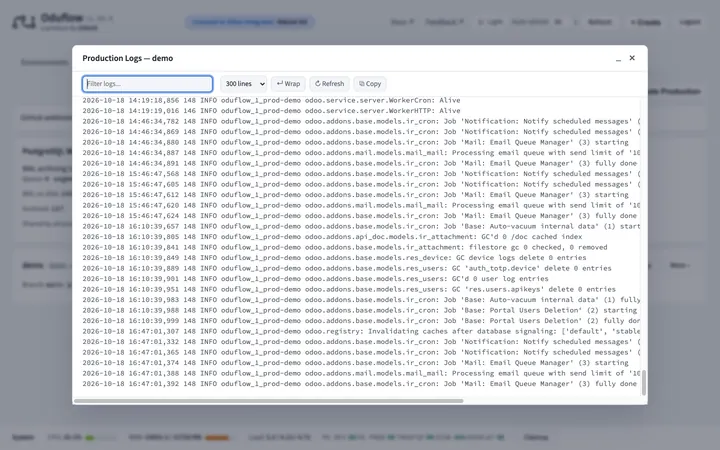This screenshot has height=450, width=720.
Task: Minimize the Production Logs dialog
Action: (618, 58)
